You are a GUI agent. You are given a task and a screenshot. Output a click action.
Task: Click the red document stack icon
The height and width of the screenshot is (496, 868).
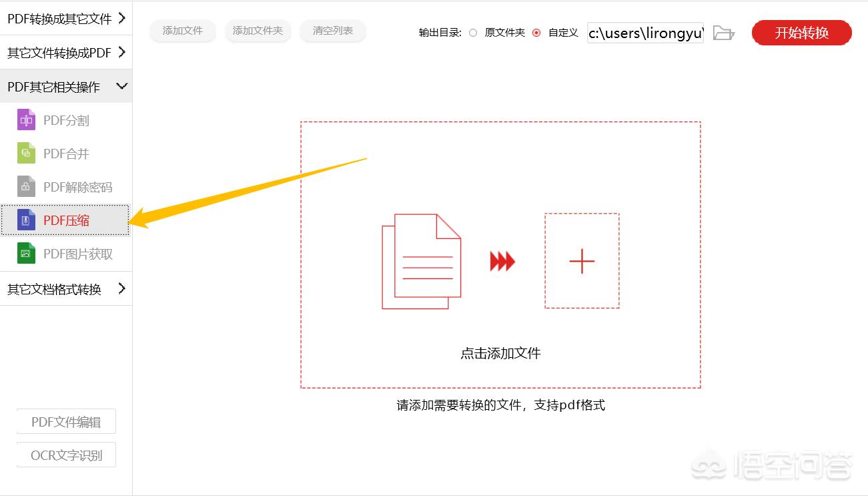pos(420,262)
